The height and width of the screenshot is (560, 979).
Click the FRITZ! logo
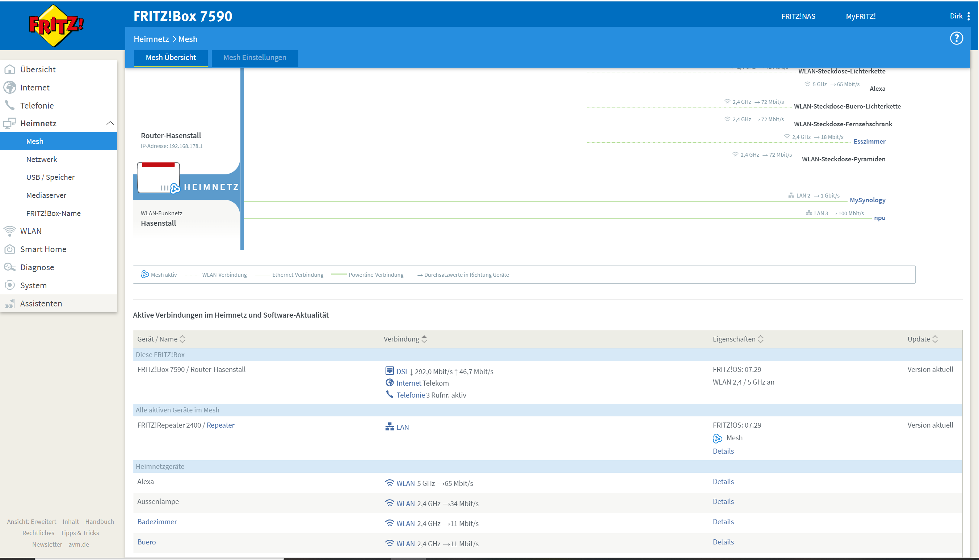coord(56,26)
